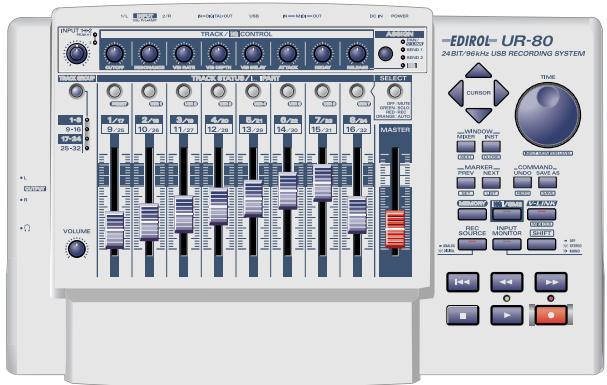This screenshot has width=607, height=385.
Task: Click the RESONANCE control knob
Action: point(149,54)
